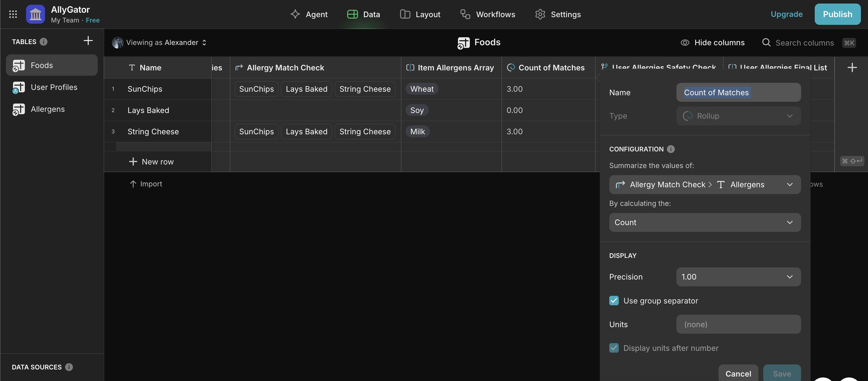Click the Data Sources info icon
Viewport: 868px width, 381px height.
pos(69,367)
